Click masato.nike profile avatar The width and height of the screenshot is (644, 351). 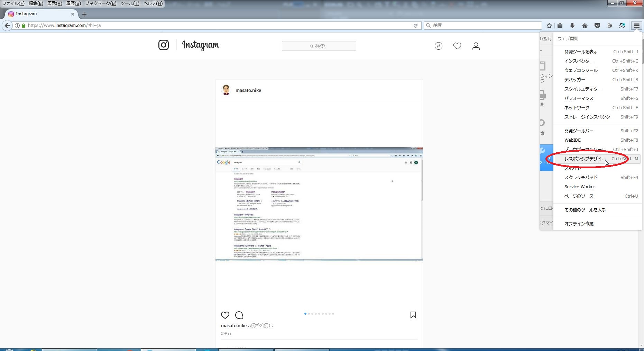pos(226,90)
